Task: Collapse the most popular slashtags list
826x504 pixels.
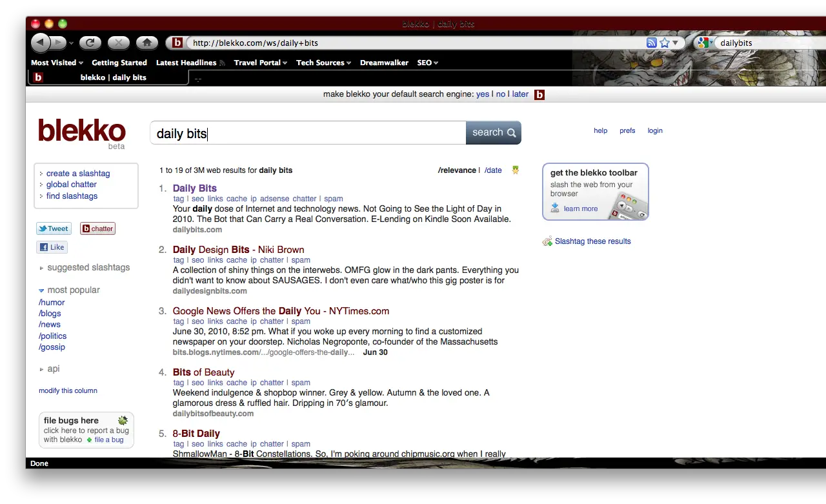Action: click(42, 290)
